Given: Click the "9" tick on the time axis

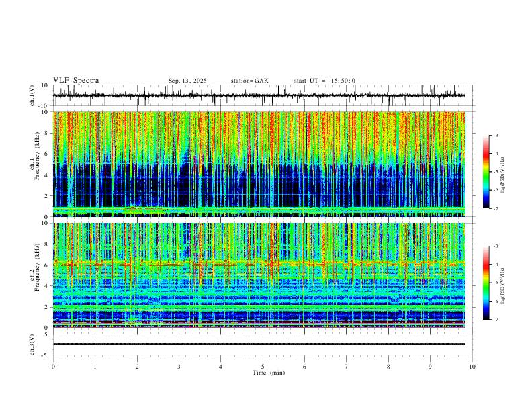Looking at the screenshot, I should point(430,367).
